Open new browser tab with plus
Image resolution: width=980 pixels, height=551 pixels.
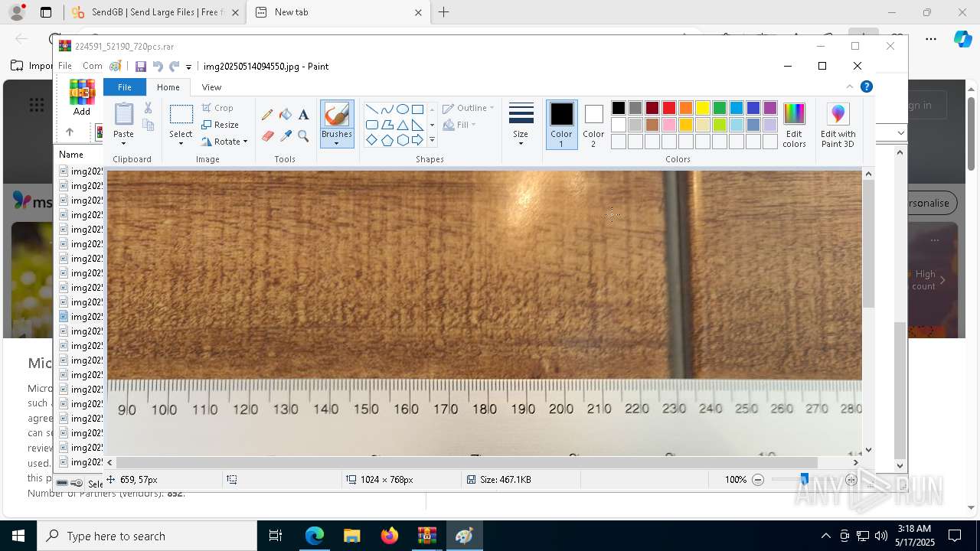(x=443, y=12)
